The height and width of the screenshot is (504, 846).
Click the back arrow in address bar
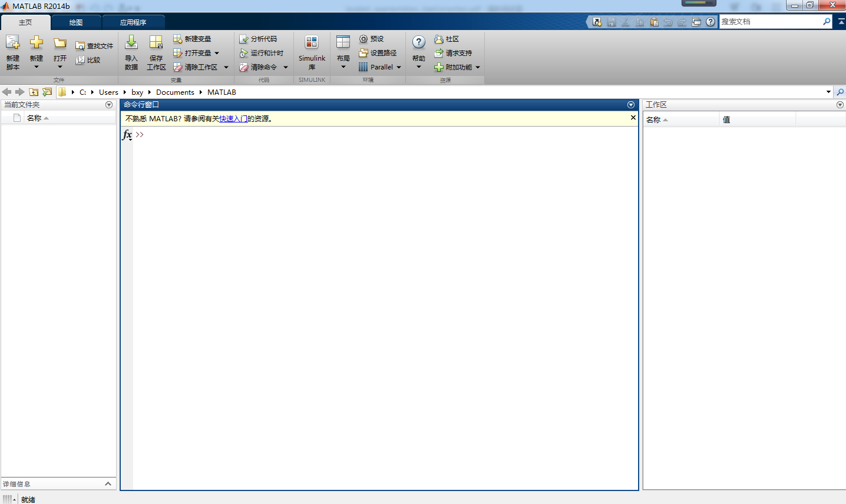(6, 92)
